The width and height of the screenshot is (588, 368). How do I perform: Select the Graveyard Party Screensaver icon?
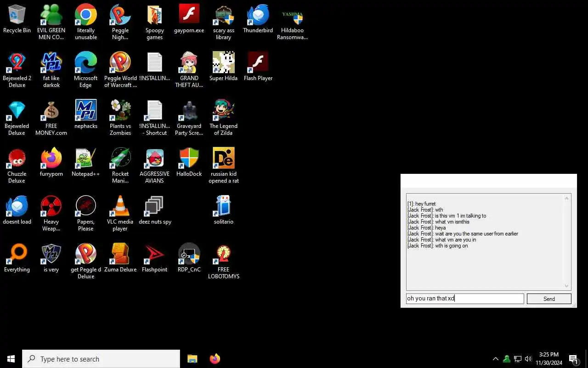(x=189, y=110)
